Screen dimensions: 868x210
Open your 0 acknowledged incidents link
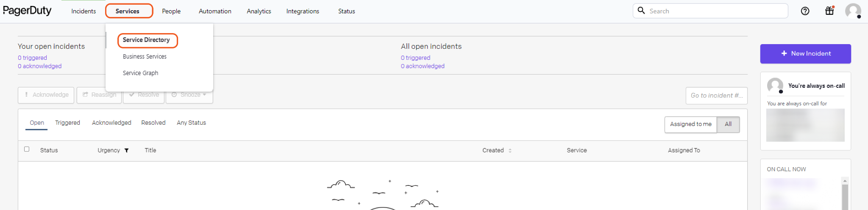[39, 66]
